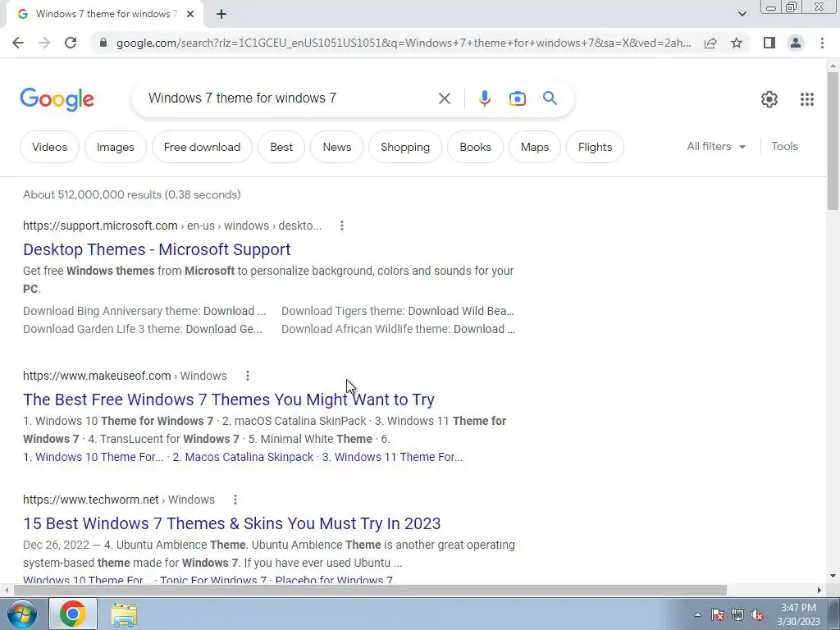The image size is (840, 630).
Task: Open Windows Explorer from taskbar
Action: 124,614
